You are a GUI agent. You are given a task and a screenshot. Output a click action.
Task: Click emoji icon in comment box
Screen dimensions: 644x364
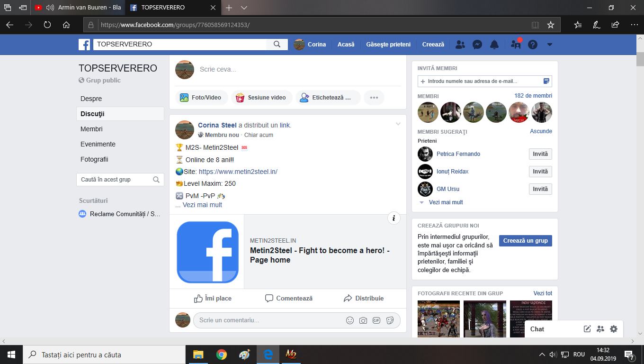pos(350,320)
